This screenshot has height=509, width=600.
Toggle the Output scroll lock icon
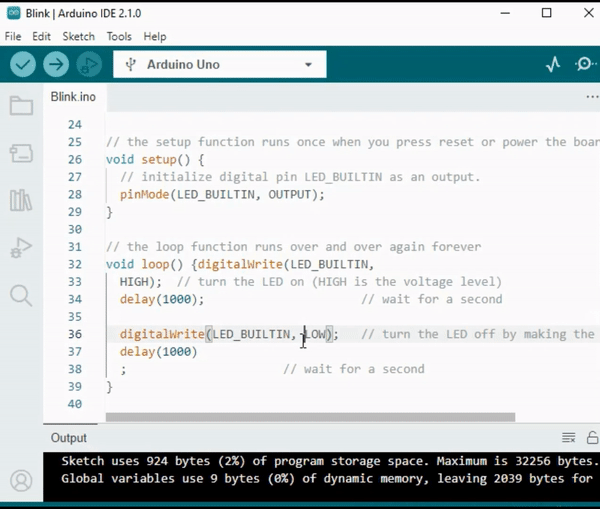coord(592,437)
